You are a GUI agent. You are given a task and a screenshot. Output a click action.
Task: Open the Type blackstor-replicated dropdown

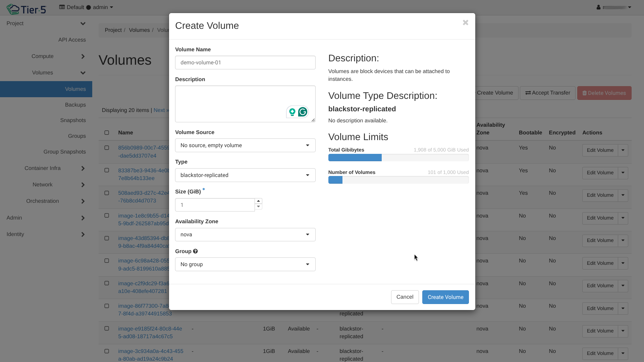pos(245,175)
